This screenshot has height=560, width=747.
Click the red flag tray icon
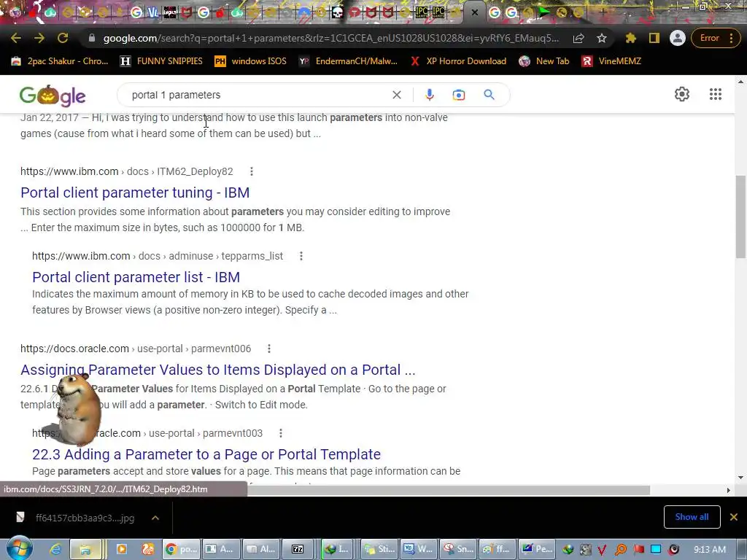[x=639, y=549]
